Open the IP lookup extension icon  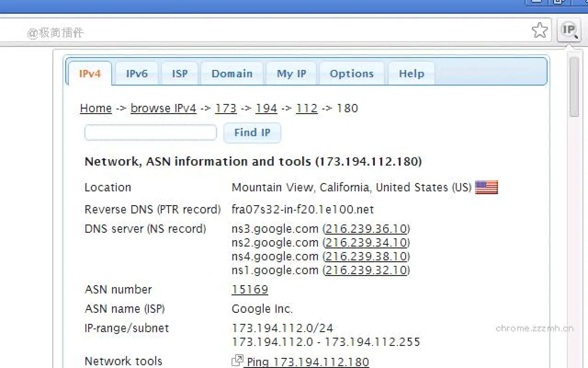(569, 31)
